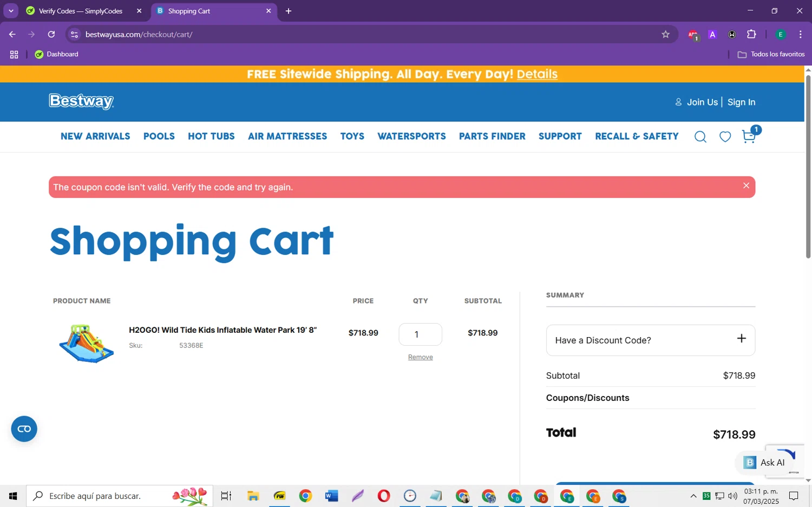
Task: Open the taskbar clock and date
Action: tap(761, 496)
